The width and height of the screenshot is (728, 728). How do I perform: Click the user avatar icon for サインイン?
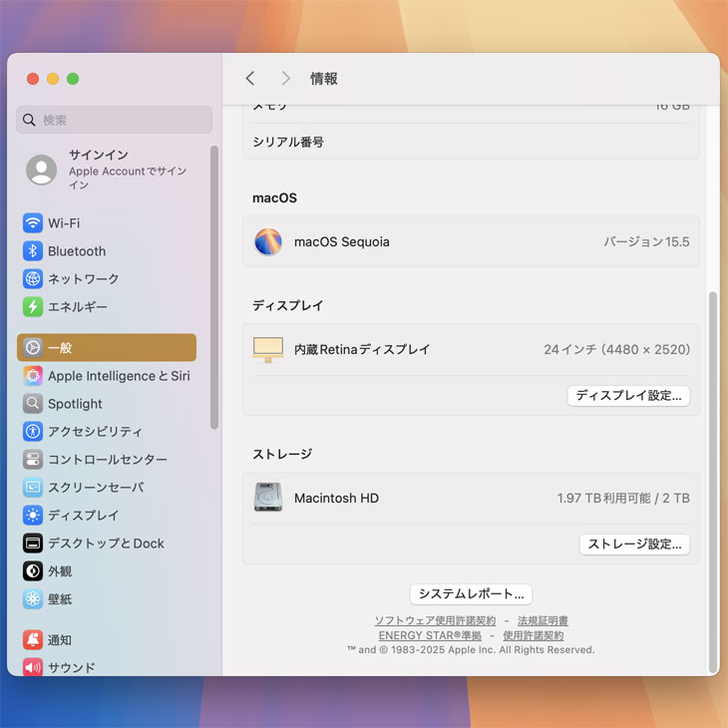[x=41, y=170]
